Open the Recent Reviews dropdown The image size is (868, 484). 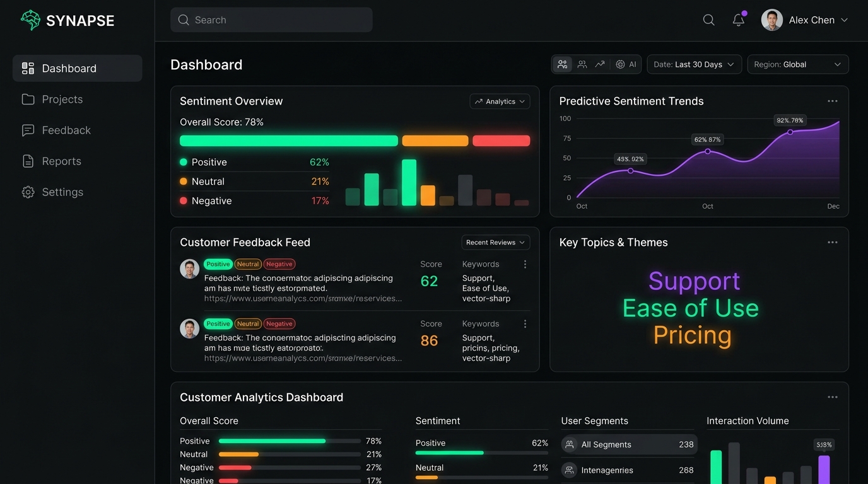(496, 243)
